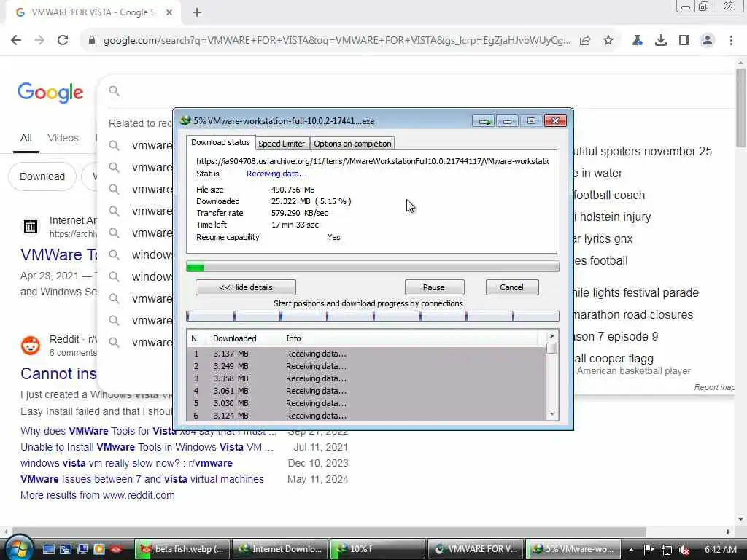The height and width of the screenshot is (560, 747).
Task: Click the muted volume tray icon
Action: click(684, 550)
